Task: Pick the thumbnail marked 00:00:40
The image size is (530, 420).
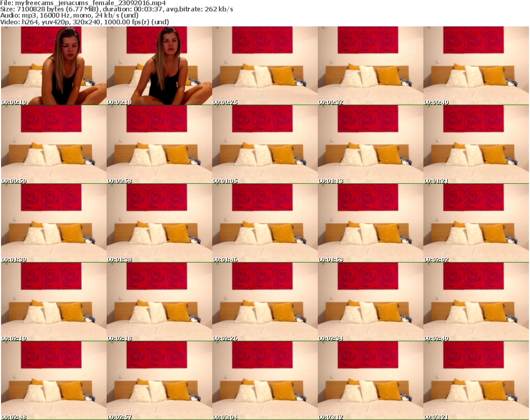Action: point(476,66)
